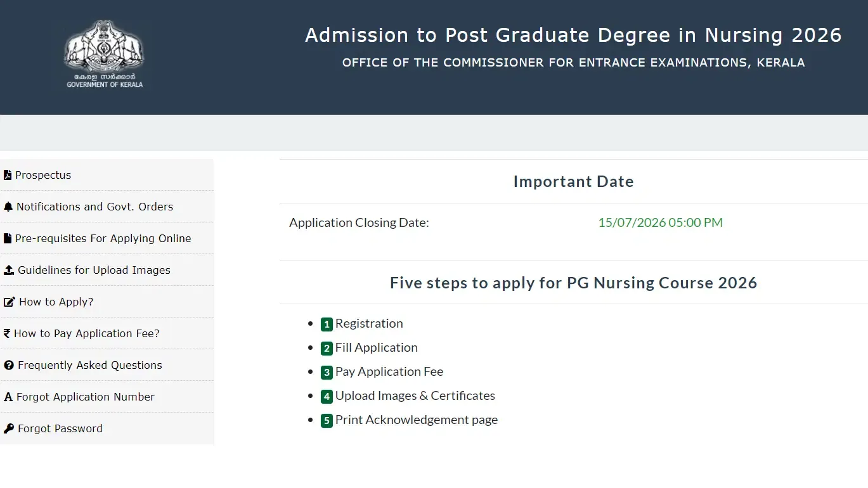Click the rupee icon beside Pay Application Fee
The height and width of the screenshot is (488, 868).
pos(7,333)
